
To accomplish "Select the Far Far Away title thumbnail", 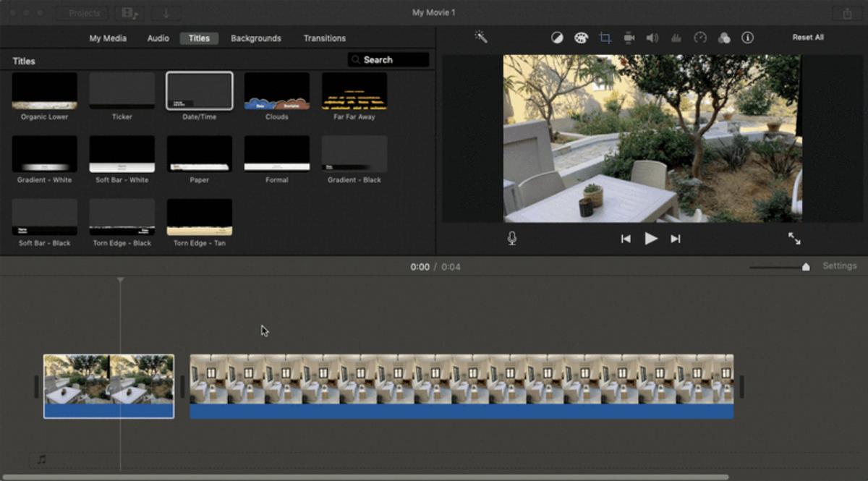I will click(x=354, y=91).
